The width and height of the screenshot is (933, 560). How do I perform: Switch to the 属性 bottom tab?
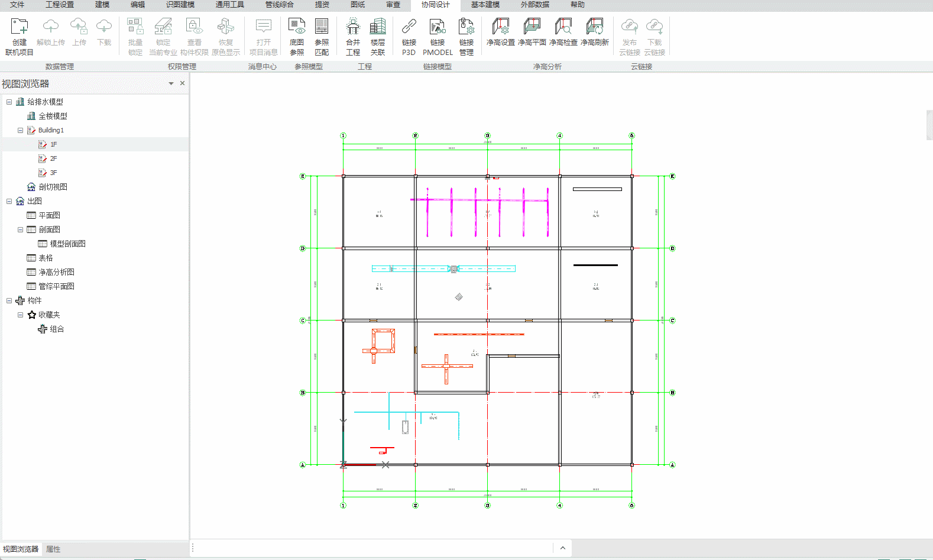click(53, 549)
